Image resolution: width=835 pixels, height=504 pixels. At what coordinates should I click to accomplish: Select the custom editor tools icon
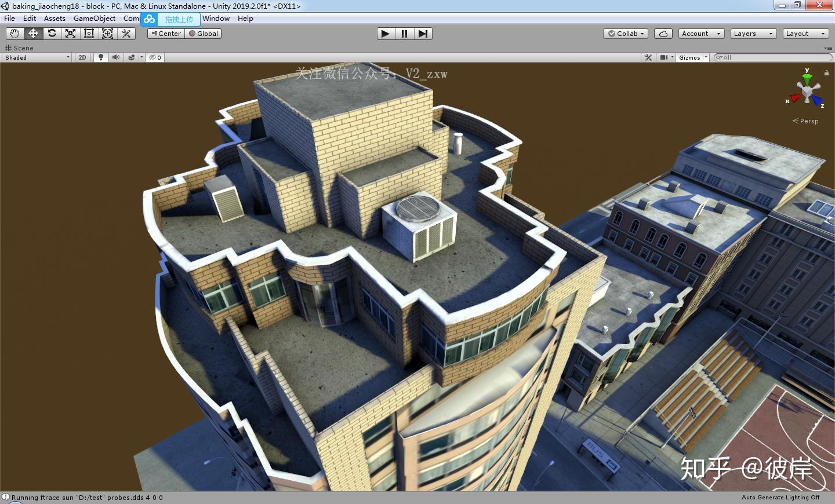(x=126, y=34)
